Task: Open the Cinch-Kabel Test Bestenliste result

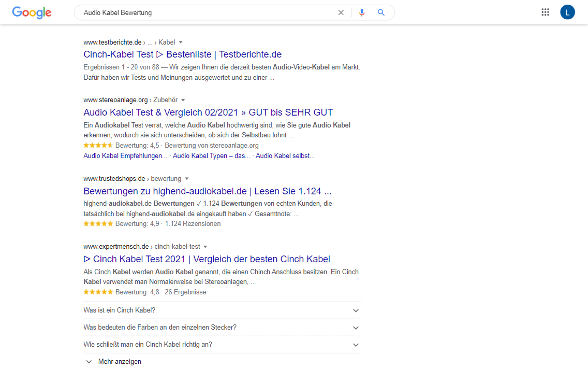Action: [x=182, y=54]
